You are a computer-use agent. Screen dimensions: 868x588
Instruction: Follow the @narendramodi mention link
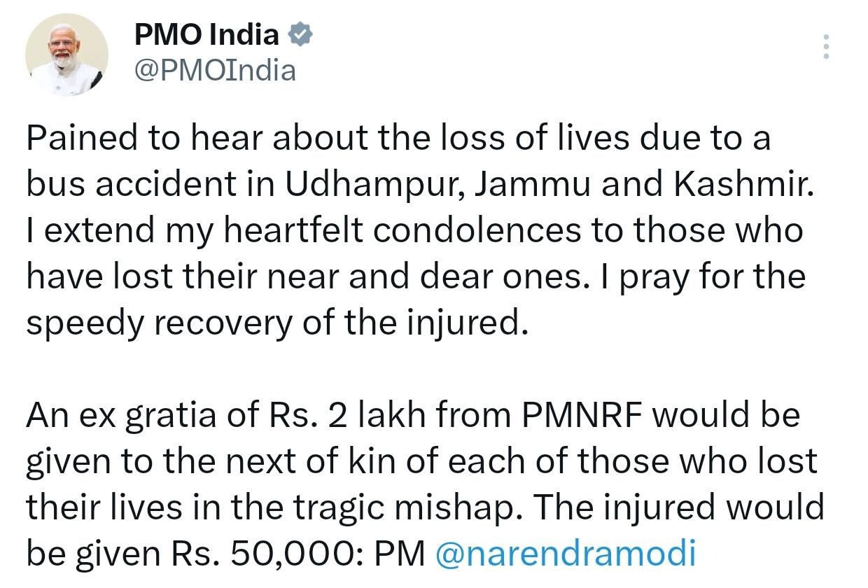[566, 553]
